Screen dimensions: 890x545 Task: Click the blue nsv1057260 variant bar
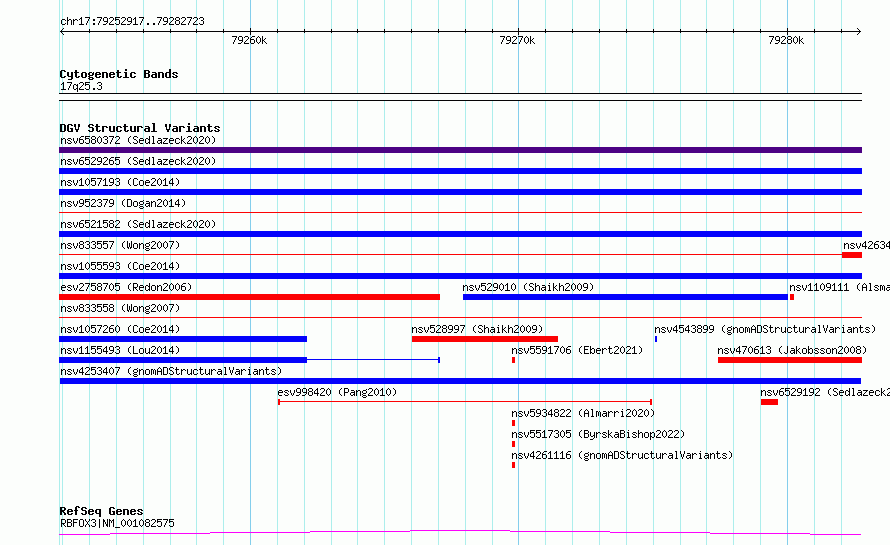[183, 339]
